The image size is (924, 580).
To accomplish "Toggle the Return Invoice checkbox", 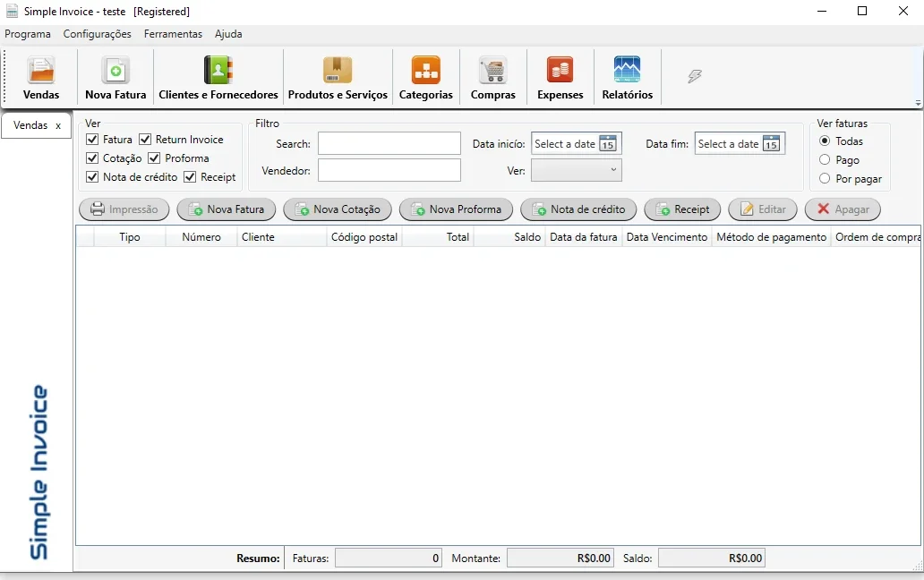I will point(145,140).
